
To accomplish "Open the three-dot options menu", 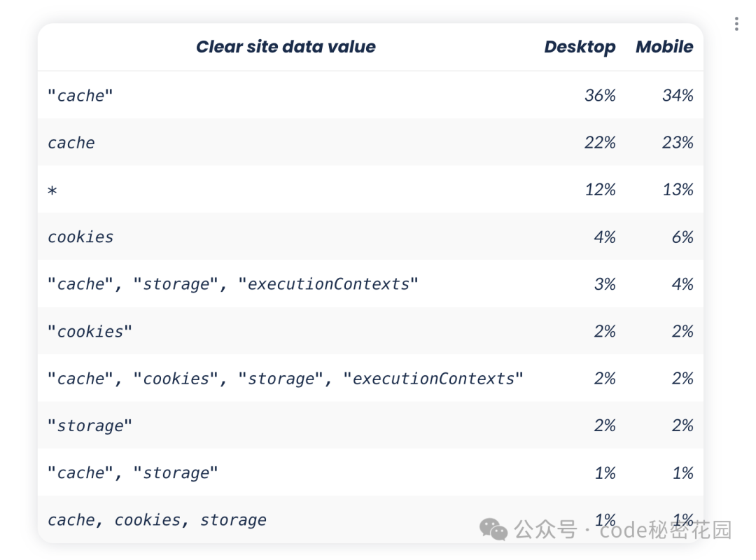I will tap(736, 24).
